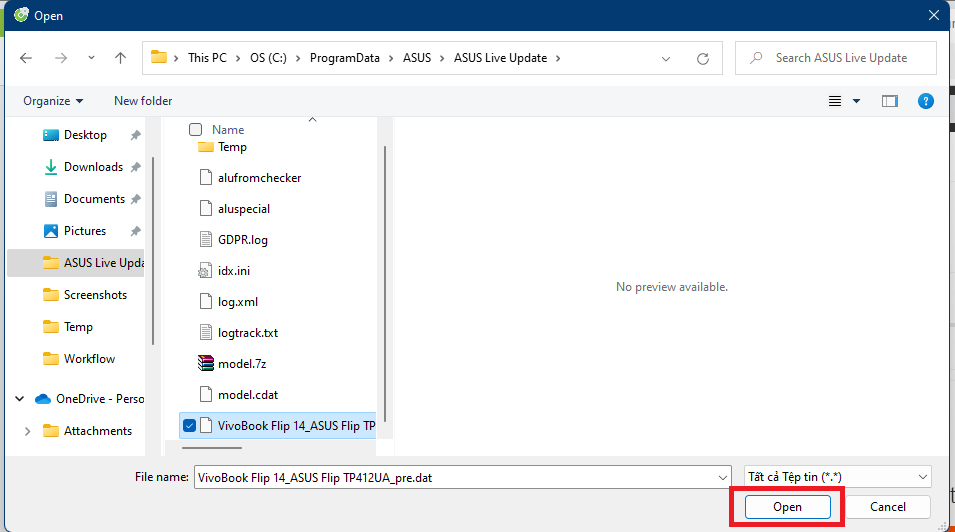Click the chevron after ProgramData in path
The image size is (955, 532).
pos(391,59)
